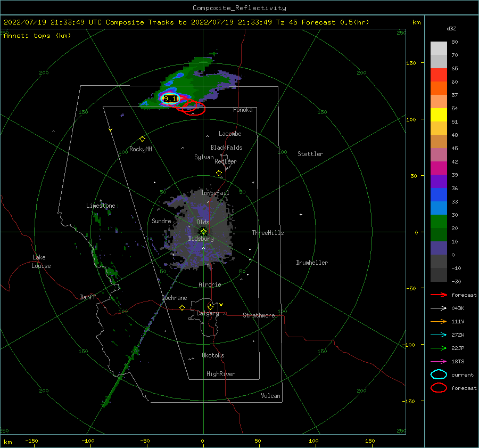Select the yellow diamond marker below RedDeer
This screenshot has width=479, height=448.
tap(219, 173)
